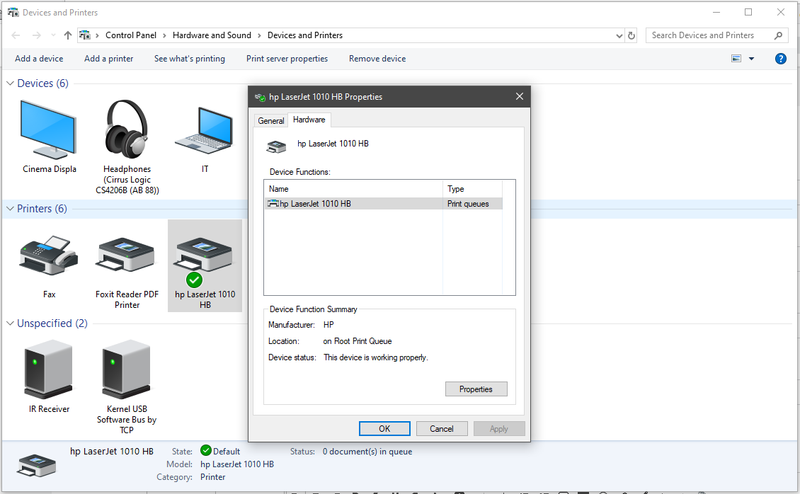Open the address bar history dropdown
Screen dimensions: 800x494
tap(619, 36)
